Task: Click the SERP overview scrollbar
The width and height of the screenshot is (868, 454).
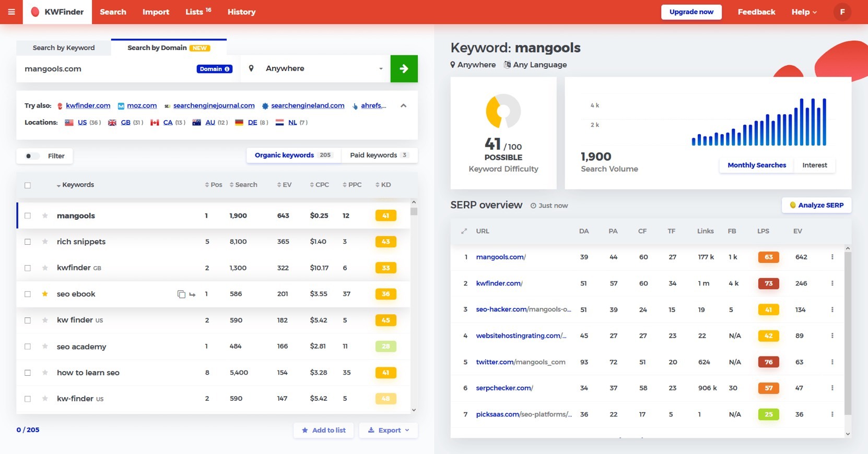Action: point(848,333)
